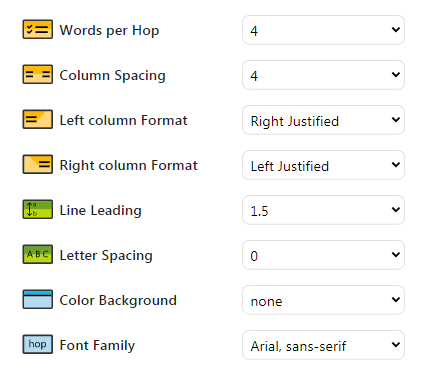423x383 pixels.
Task: Click the Left column Format icon
Action: tap(38, 119)
